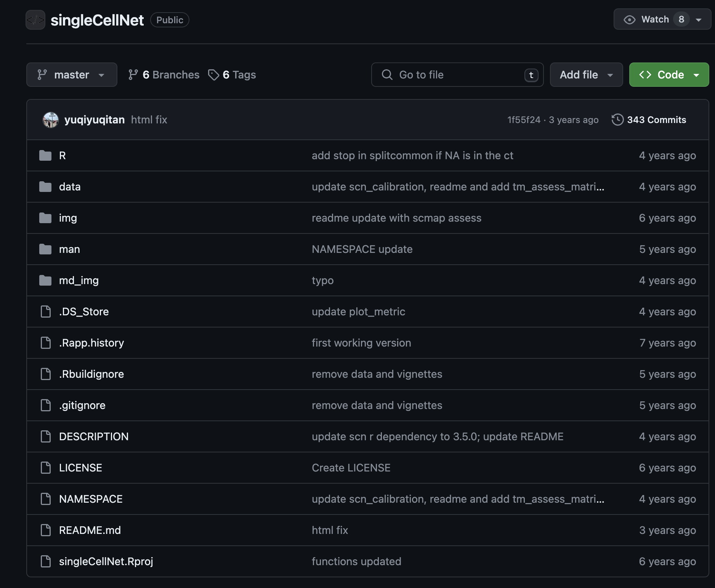Click the branch icon next to Branches
The width and height of the screenshot is (715, 588).
pos(133,75)
